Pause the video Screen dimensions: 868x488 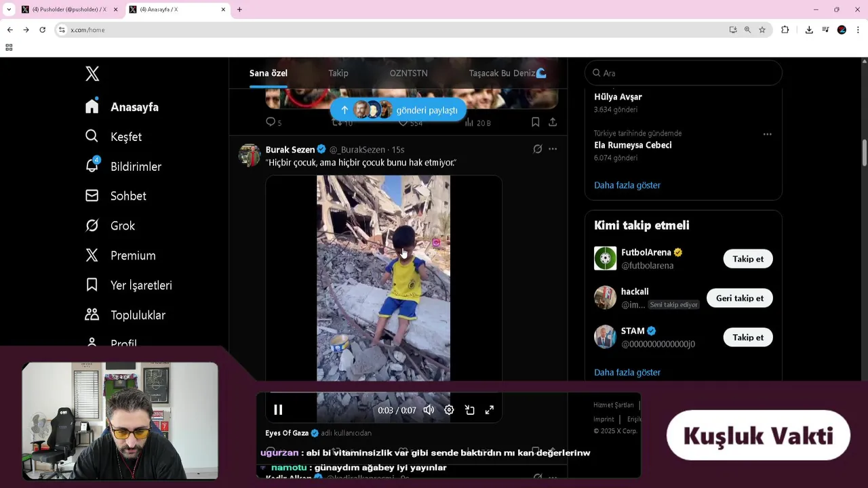(278, 410)
